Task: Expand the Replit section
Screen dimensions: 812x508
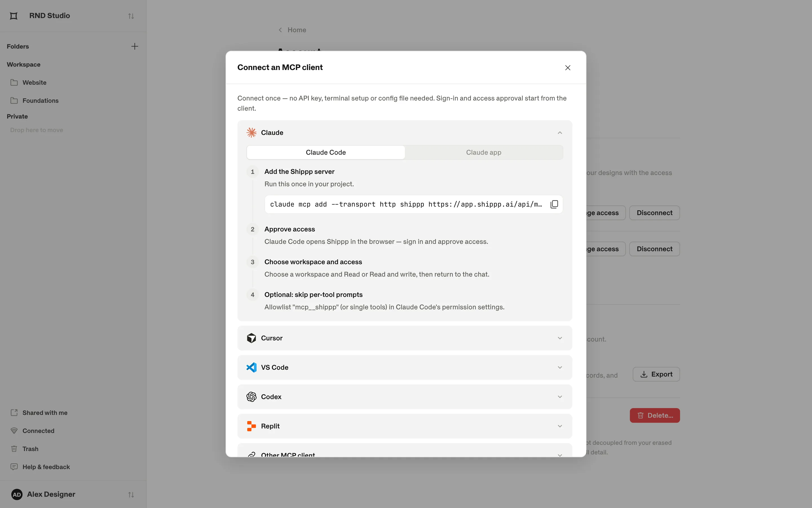Action: click(x=405, y=426)
